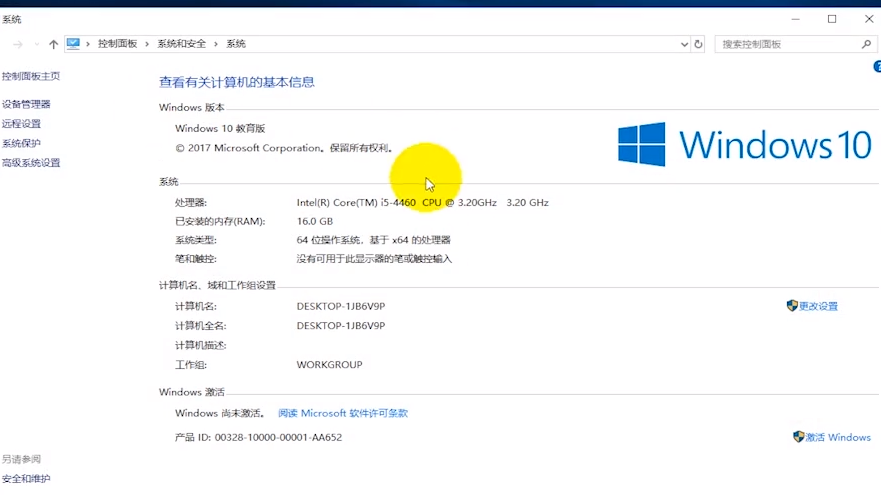Click the 查看有关计算机的基本信息 heading

click(237, 82)
